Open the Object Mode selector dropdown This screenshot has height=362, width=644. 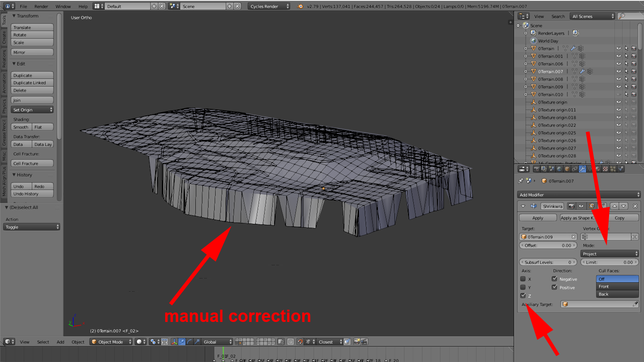pos(111,342)
